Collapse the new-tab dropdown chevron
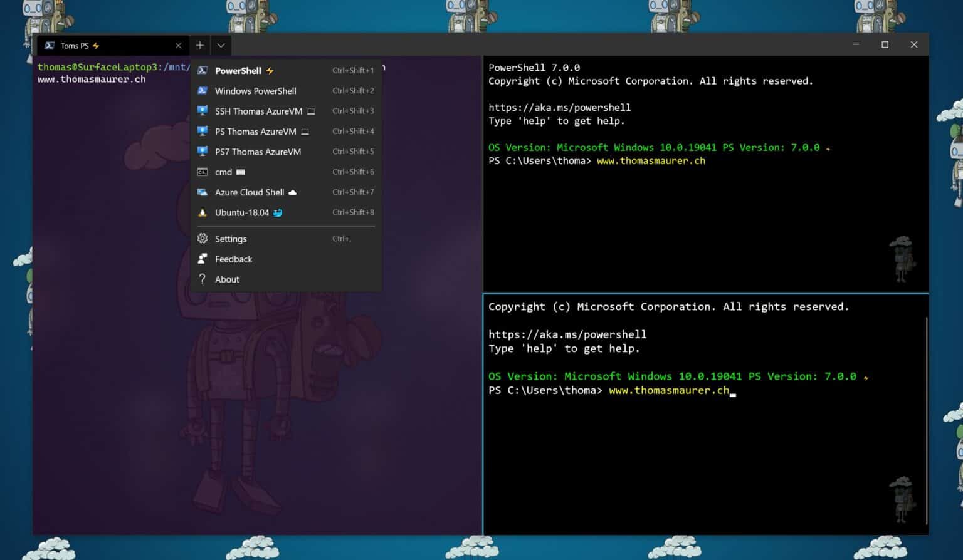 [221, 45]
